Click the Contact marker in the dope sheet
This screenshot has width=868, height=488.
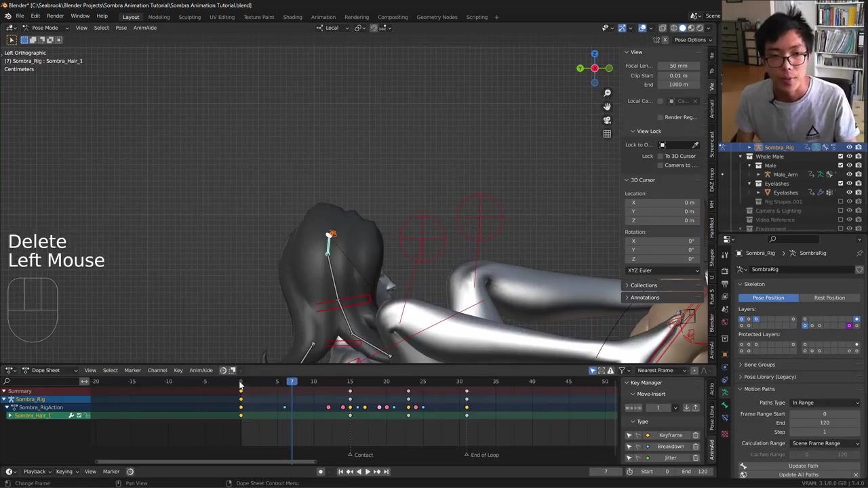pyautogui.click(x=350, y=455)
